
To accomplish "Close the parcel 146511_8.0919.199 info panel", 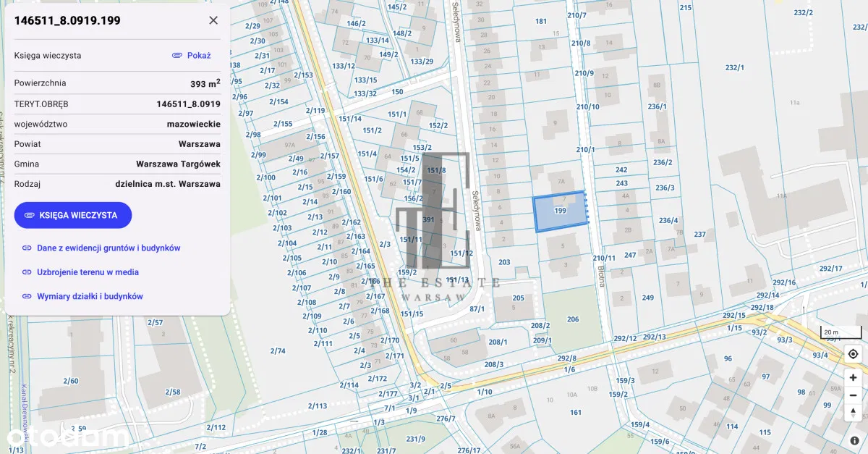I will tap(213, 20).
